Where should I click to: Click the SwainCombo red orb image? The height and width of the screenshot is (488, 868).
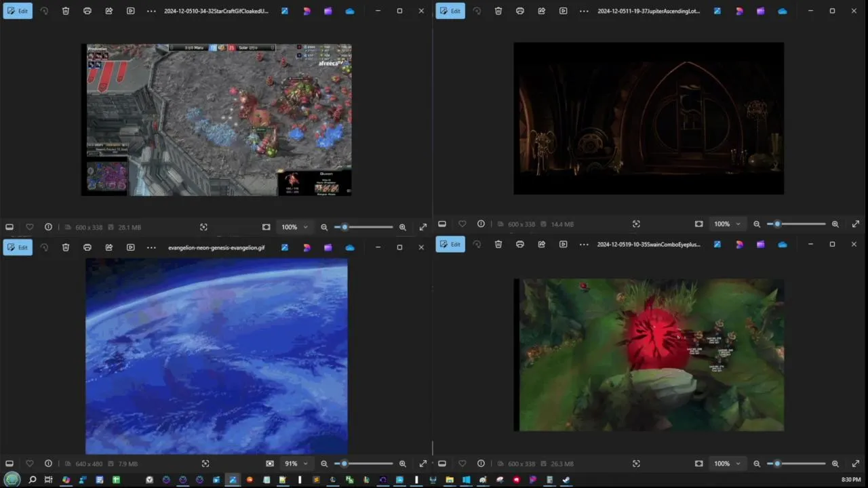coord(649,354)
